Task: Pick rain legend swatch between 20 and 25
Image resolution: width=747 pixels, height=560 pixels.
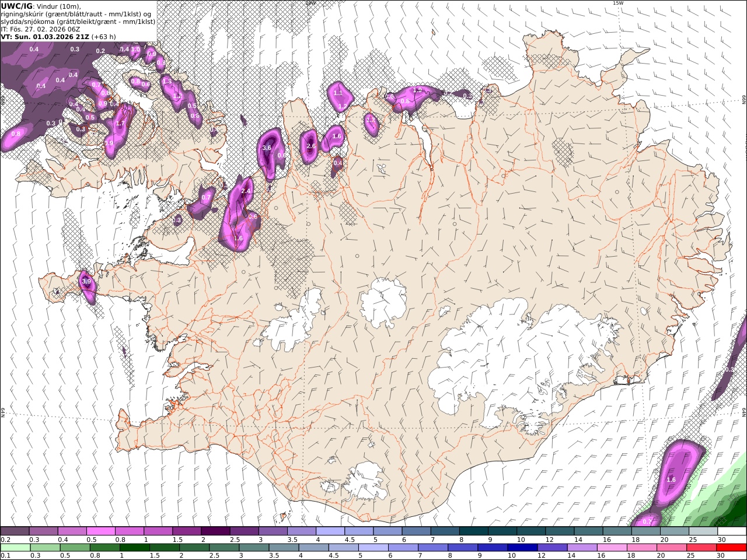Action: pyautogui.click(x=673, y=547)
